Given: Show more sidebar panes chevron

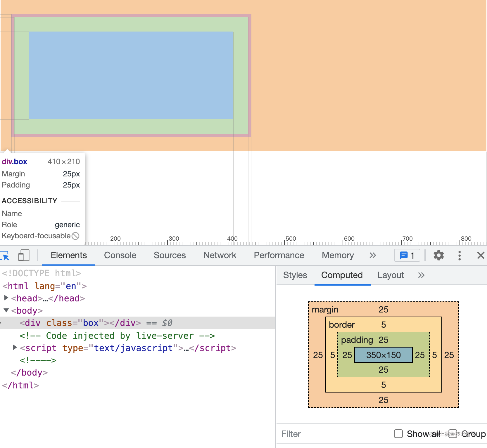Looking at the screenshot, I should [421, 275].
